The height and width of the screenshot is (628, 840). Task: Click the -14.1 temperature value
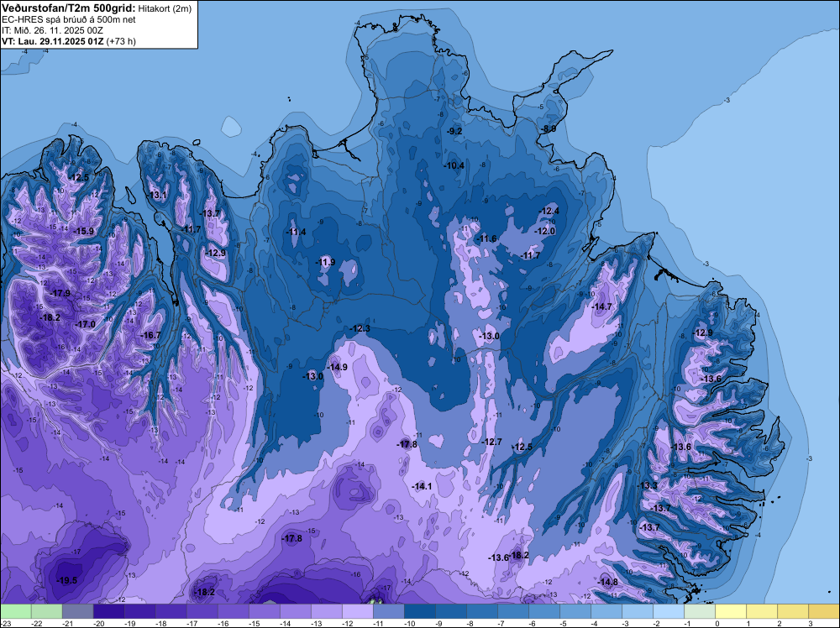click(x=423, y=486)
